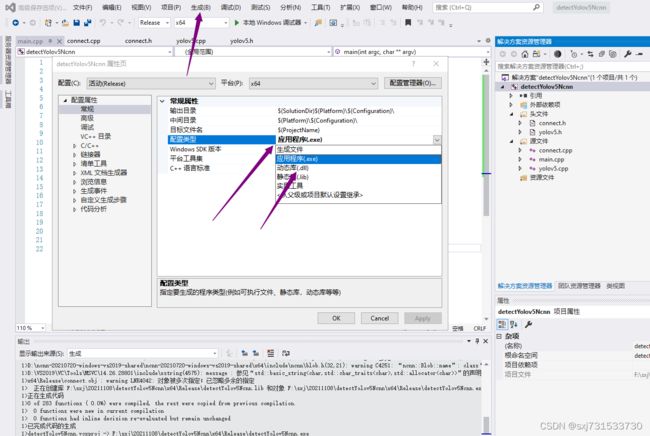Click the Collapse All icon in Solution Explorer
650x436 pixels.
[601, 54]
